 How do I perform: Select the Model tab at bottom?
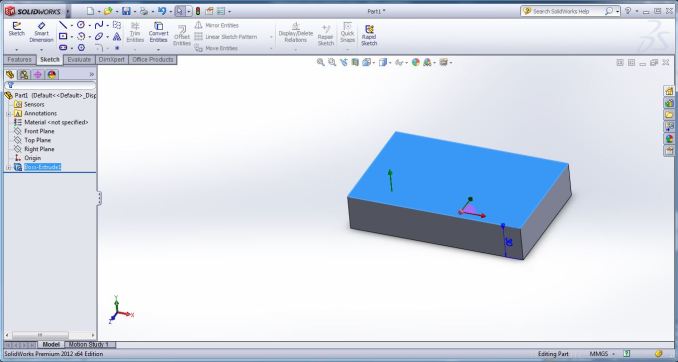click(51, 345)
